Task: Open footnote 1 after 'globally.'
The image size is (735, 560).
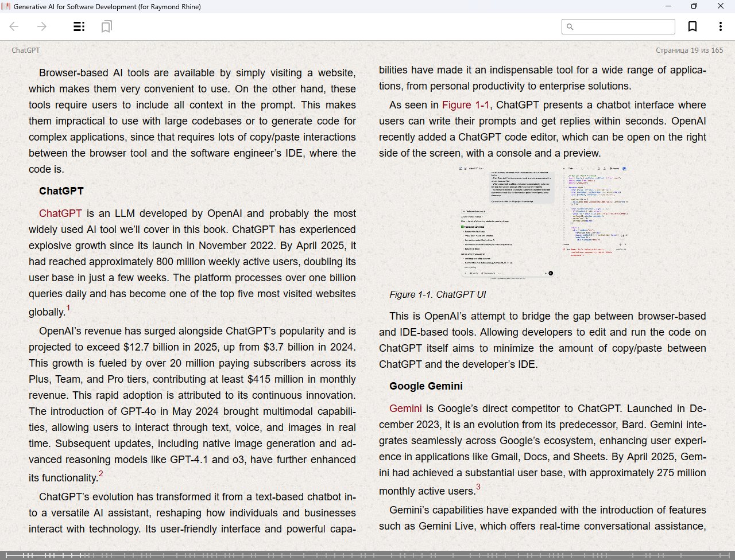Action: pos(68,308)
